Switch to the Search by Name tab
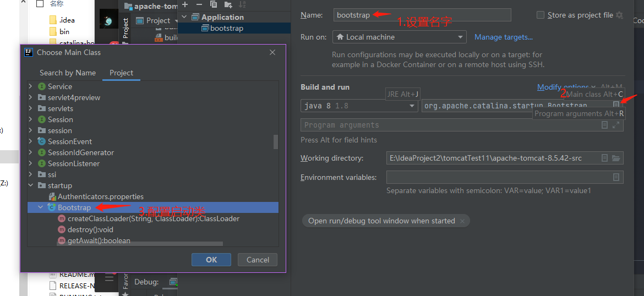 click(x=68, y=73)
